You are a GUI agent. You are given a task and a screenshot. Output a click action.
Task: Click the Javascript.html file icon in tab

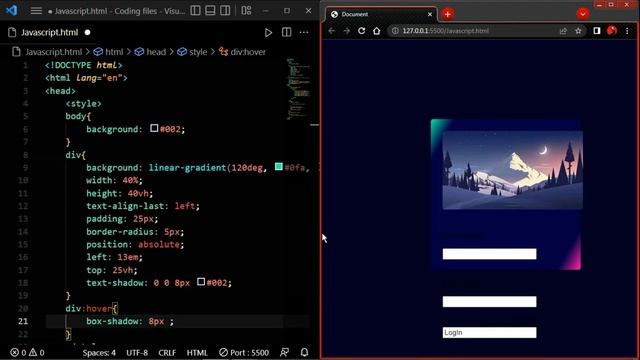(x=12, y=33)
